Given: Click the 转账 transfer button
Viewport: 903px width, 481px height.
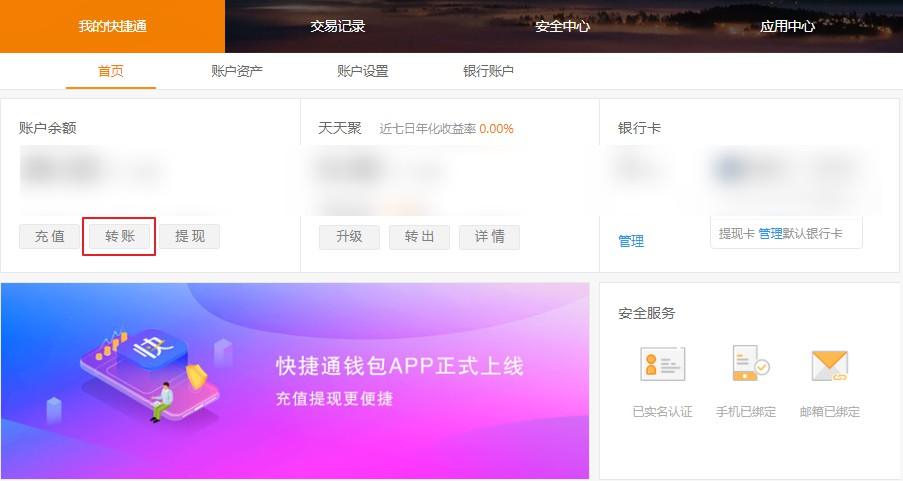Looking at the screenshot, I should [x=119, y=236].
